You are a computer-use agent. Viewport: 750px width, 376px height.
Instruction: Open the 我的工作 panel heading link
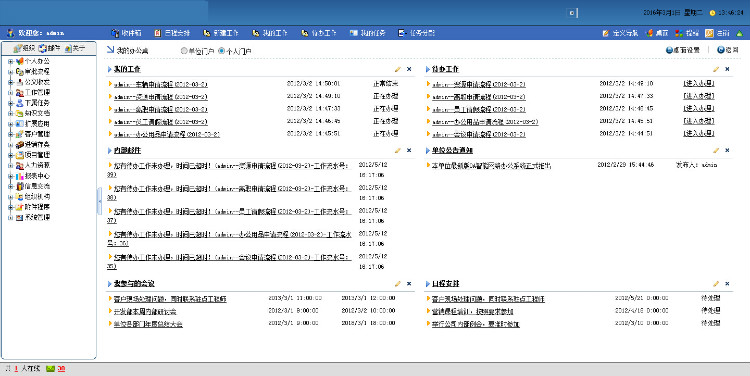click(x=127, y=69)
